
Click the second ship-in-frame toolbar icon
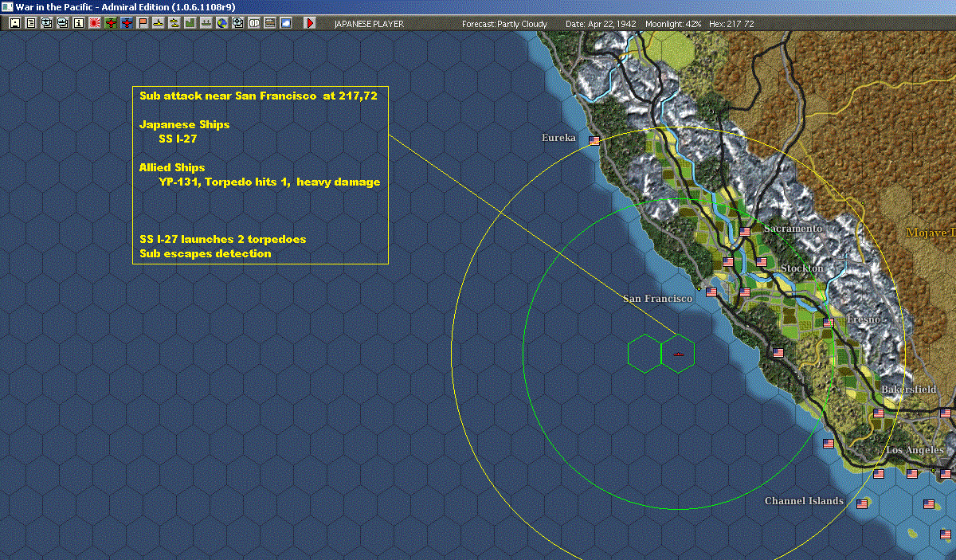tap(63, 23)
